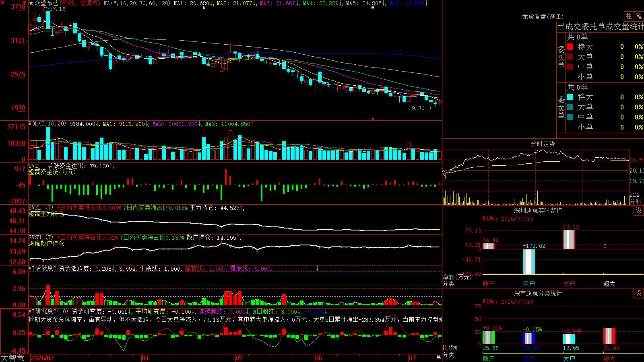Image resolution: width=644 pixels, height=362 pixels.
Task: Click the teal 中单 swatch under 委卖单
Action: (570, 117)
